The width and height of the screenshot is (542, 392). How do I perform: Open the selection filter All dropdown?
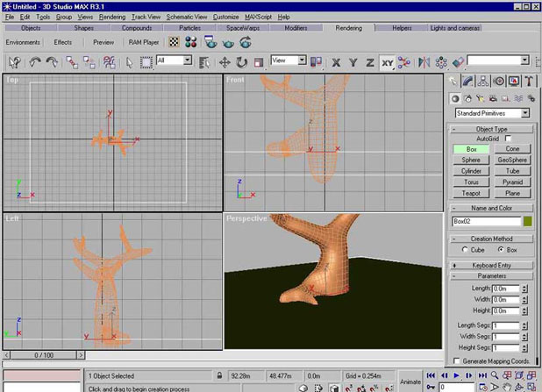click(175, 61)
